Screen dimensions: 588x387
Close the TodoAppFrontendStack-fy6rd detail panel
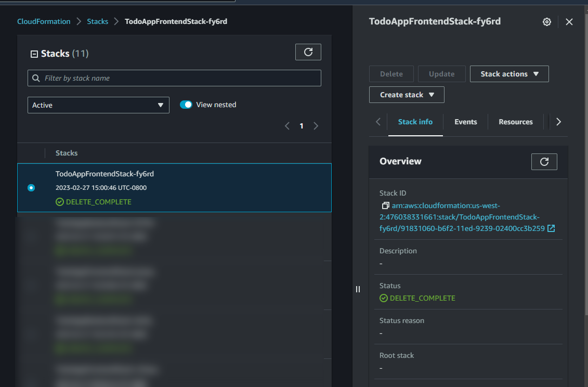tap(569, 22)
